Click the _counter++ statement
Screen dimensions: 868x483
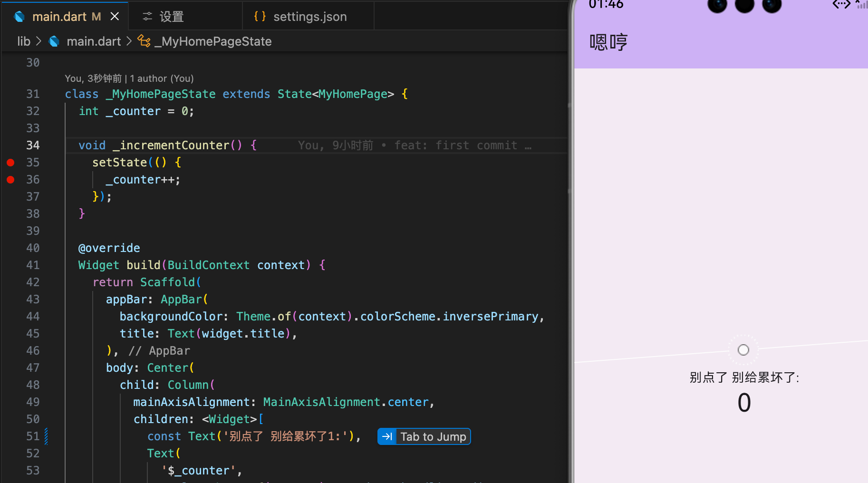[143, 180]
